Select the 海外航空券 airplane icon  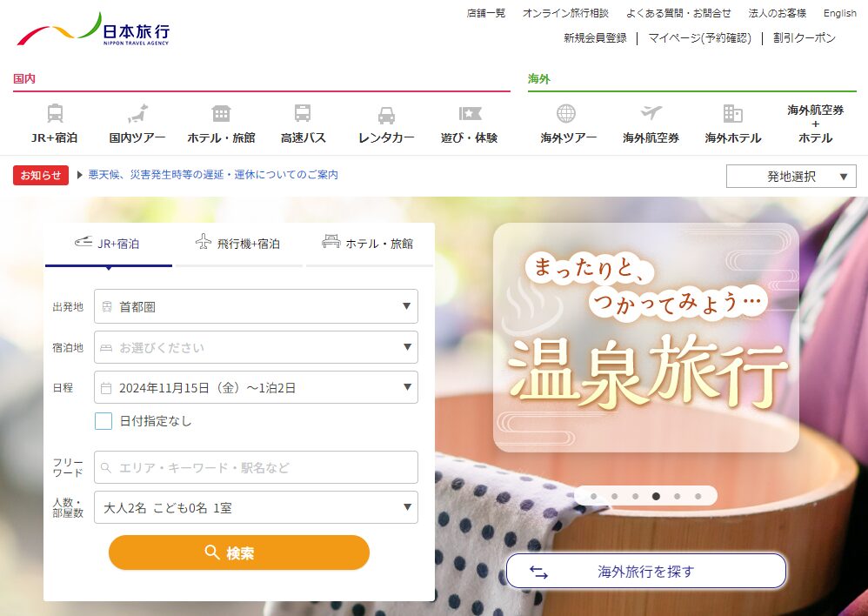pyautogui.click(x=651, y=114)
